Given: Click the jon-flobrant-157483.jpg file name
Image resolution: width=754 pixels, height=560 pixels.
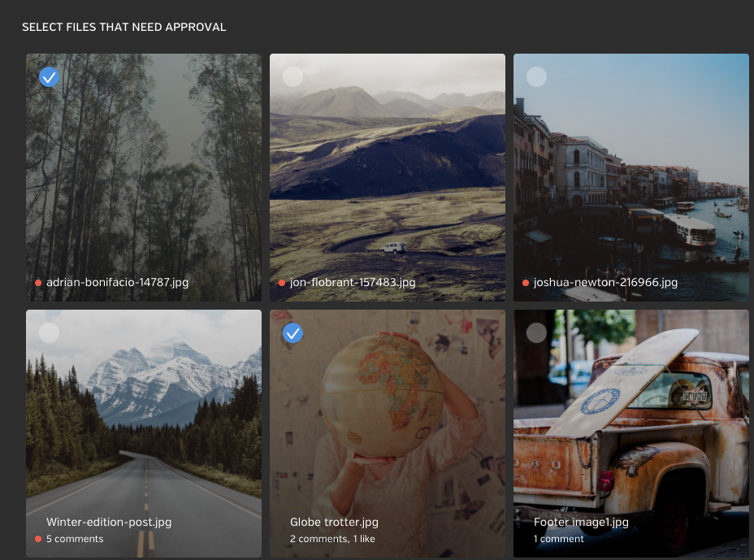Looking at the screenshot, I should tap(353, 282).
